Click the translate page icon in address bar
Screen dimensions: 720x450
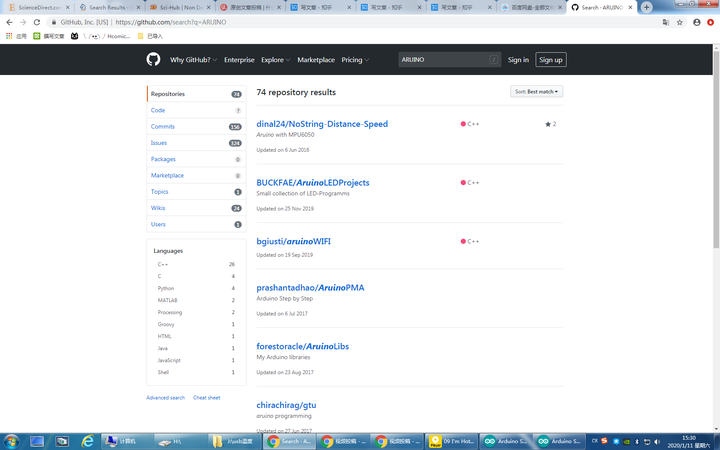666,22
